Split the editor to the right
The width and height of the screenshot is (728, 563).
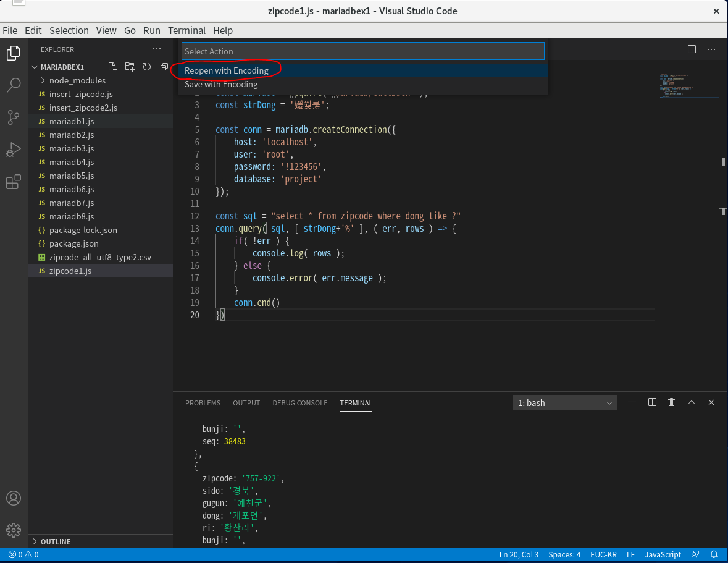click(x=692, y=49)
